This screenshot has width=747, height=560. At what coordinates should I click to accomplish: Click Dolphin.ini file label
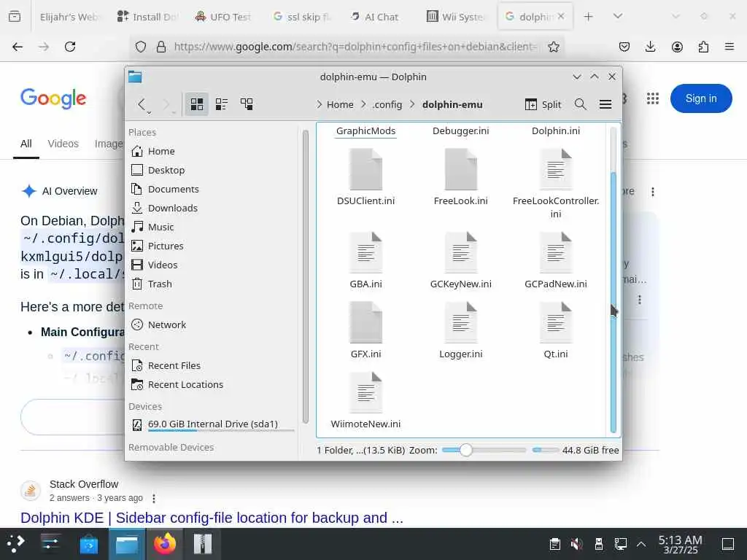click(x=555, y=131)
